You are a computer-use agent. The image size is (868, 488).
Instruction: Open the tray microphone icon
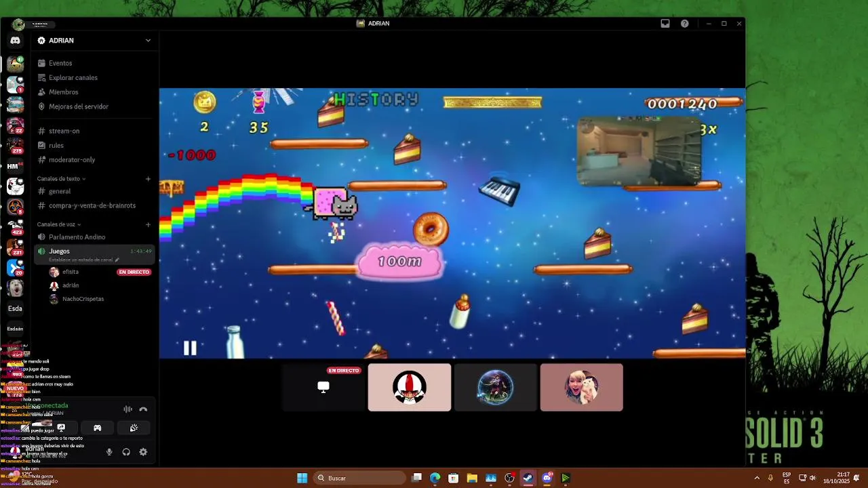770,478
